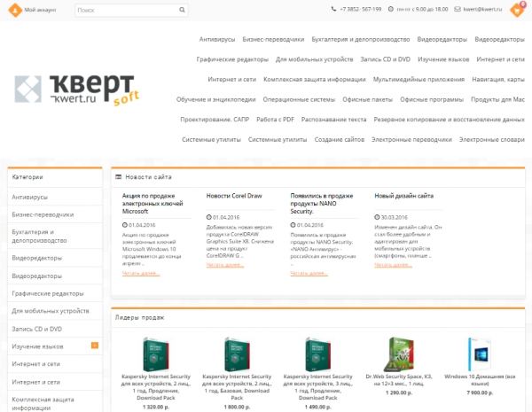Open news Акция по продаже электронных ключей Microsoft
The height and width of the screenshot is (412, 532).
tap(153, 204)
